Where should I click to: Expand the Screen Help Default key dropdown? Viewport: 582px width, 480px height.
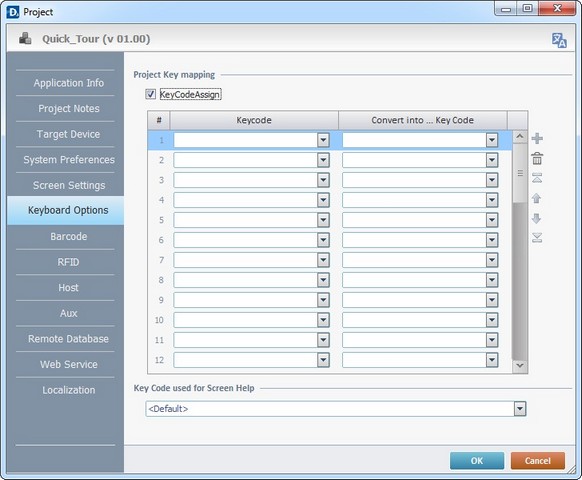520,409
